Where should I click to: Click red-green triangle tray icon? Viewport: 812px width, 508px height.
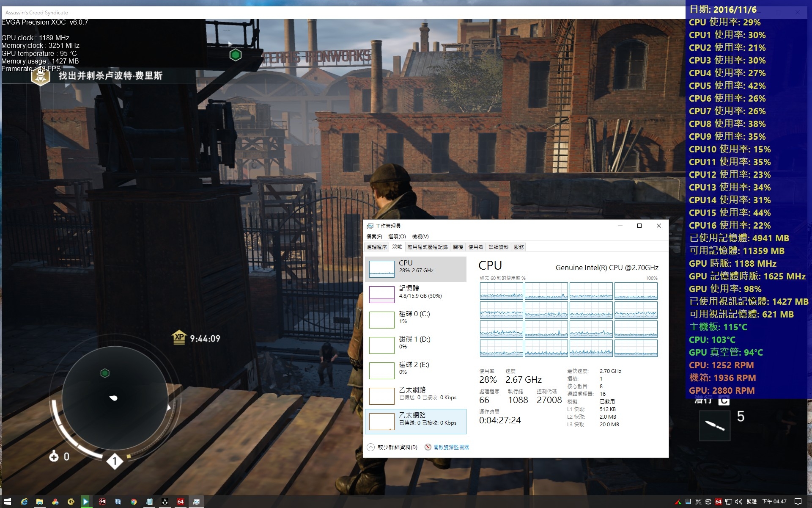pyautogui.click(x=678, y=502)
